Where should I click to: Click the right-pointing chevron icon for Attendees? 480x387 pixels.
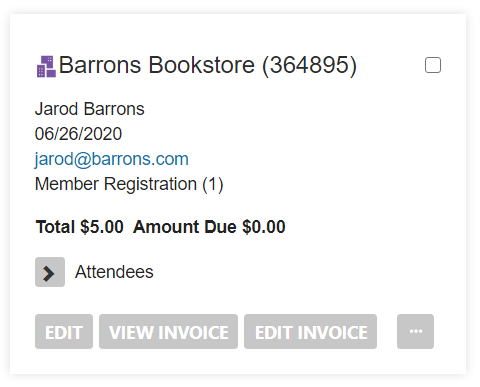click(50, 272)
